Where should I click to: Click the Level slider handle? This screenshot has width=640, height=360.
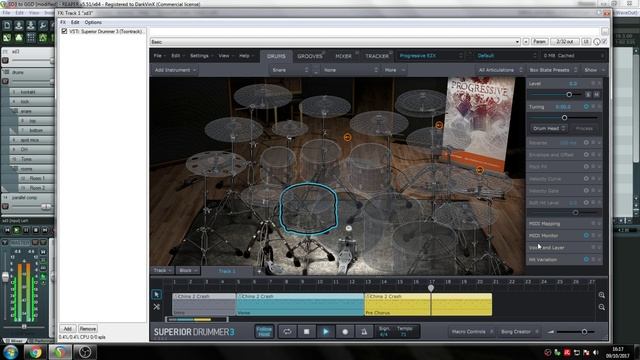click(569, 95)
